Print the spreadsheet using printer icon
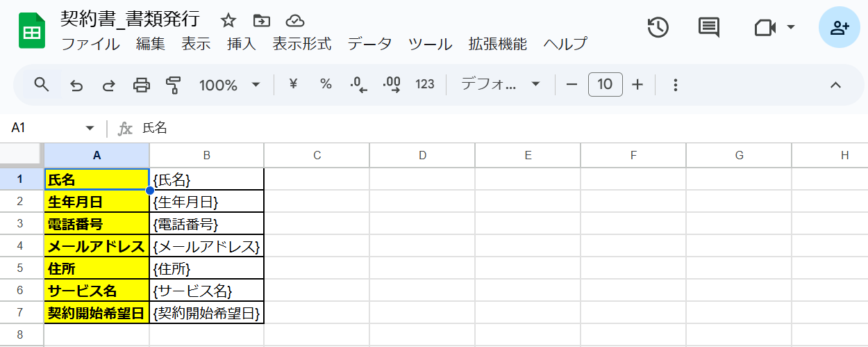Viewport: 868px width, 347px height. coord(142,85)
